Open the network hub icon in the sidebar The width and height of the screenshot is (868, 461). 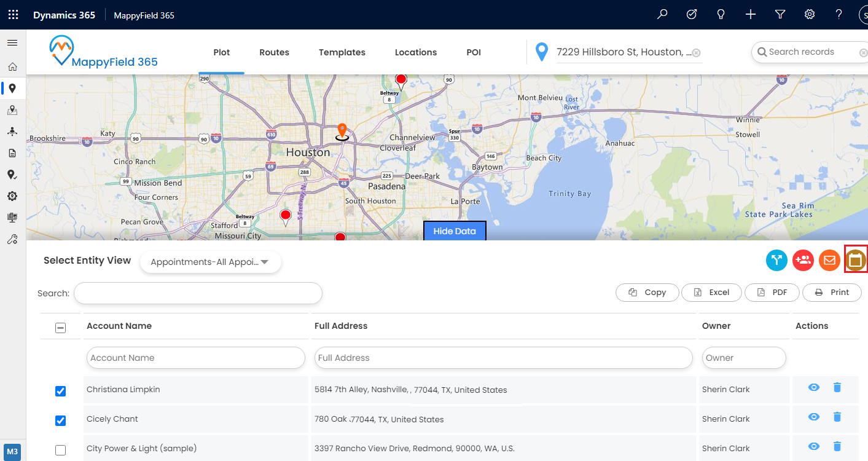pyautogui.click(x=12, y=132)
